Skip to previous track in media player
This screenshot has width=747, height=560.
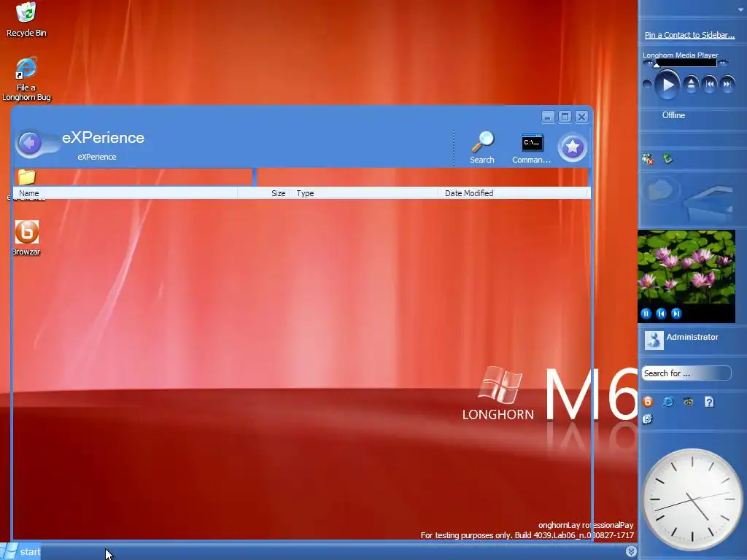pos(710,85)
